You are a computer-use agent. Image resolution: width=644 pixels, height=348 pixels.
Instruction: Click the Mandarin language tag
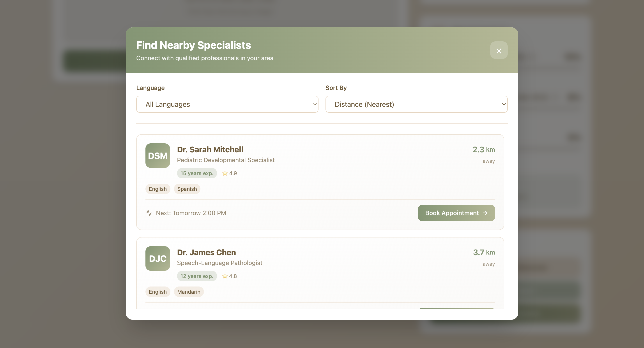(189, 292)
